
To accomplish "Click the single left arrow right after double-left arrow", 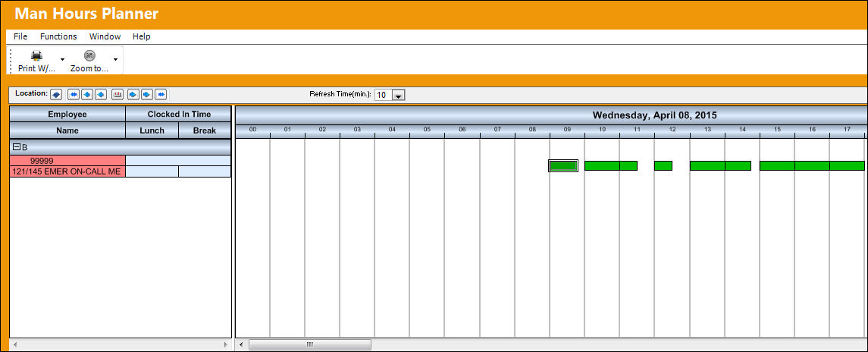I will (87, 95).
